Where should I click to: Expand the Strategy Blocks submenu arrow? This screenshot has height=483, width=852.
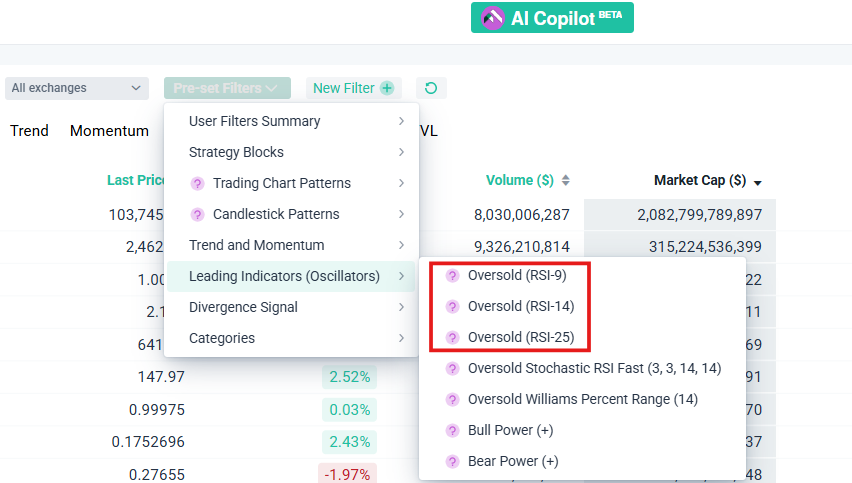(401, 153)
